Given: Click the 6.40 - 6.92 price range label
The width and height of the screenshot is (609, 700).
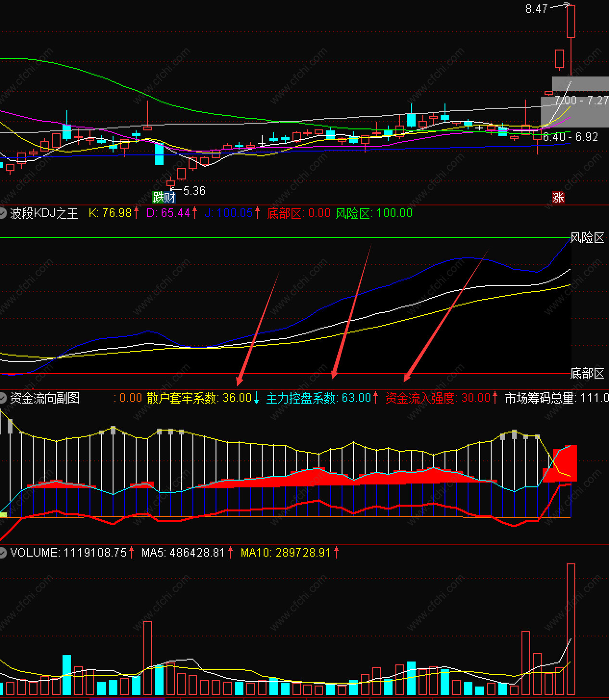Looking at the screenshot, I should click(571, 137).
